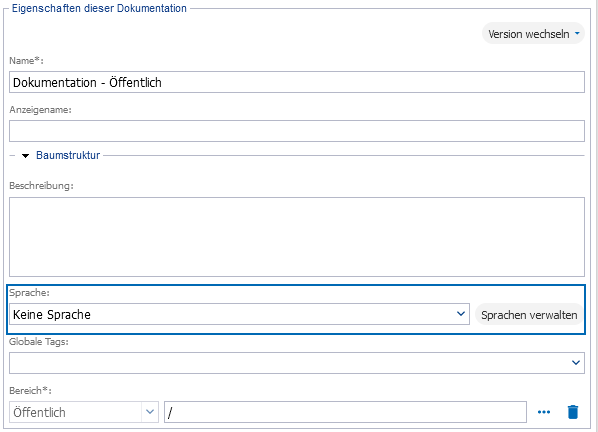
Task: Click the Eigenschaften dieser Dokumentation group title
Action: point(99,8)
